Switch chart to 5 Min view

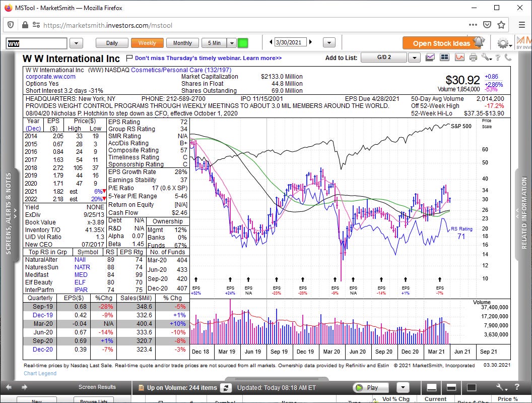click(x=214, y=43)
